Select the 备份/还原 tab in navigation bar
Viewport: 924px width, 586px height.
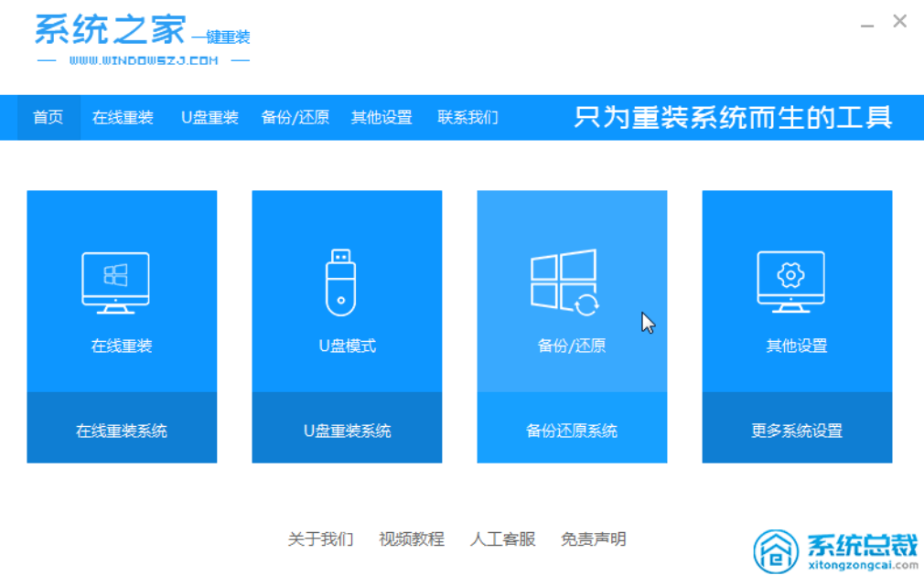pyautogui.click(x=295, y=118)
